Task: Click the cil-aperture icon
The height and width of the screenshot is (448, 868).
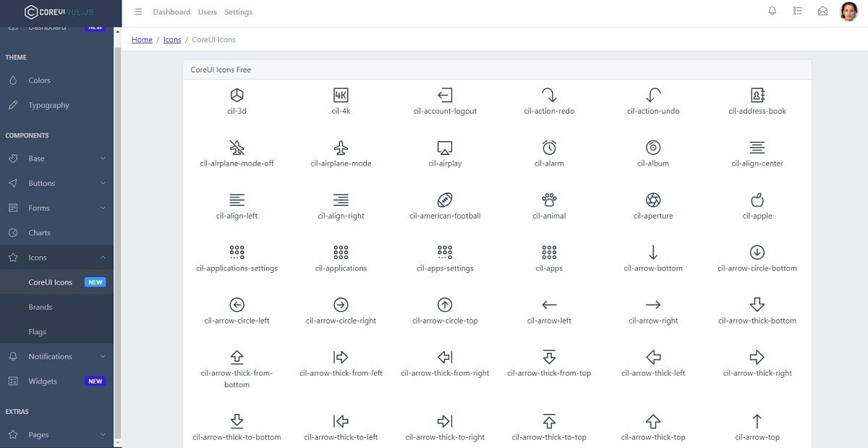Action: click(x=653, y=200)
